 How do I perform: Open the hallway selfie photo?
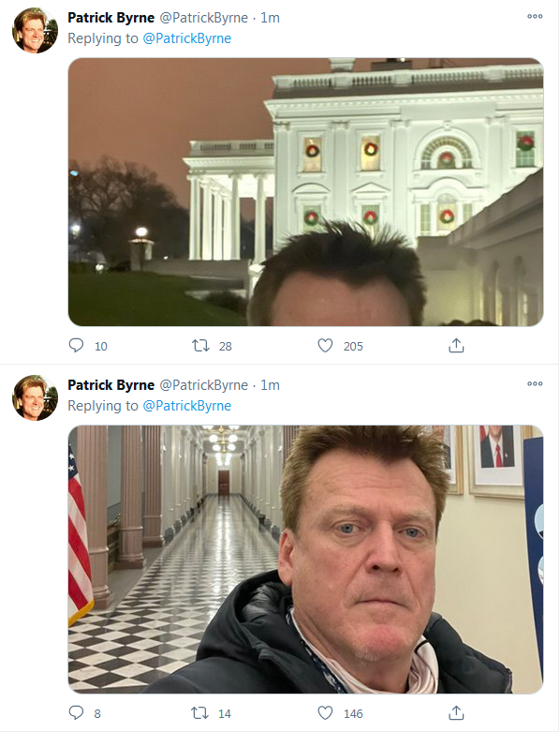pyautogui.click(x=306, y=560)
